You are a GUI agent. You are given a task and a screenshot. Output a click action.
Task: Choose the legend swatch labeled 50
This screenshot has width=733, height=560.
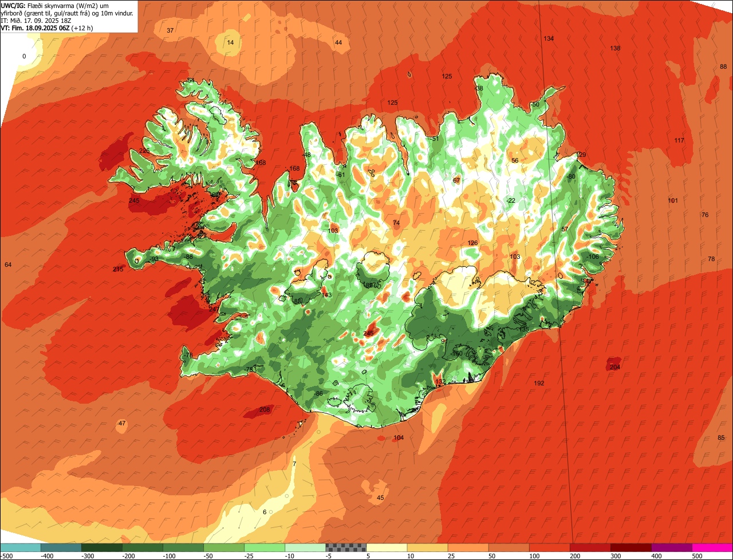(509, 547)
